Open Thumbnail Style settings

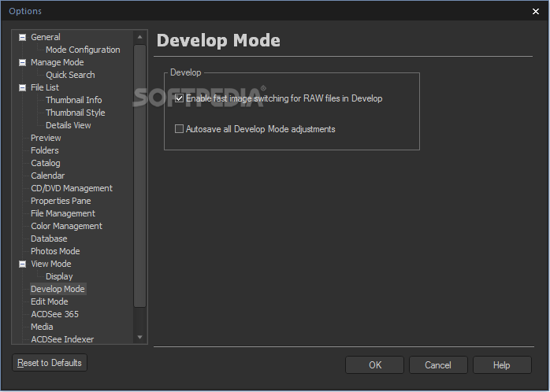click(75, 113)
